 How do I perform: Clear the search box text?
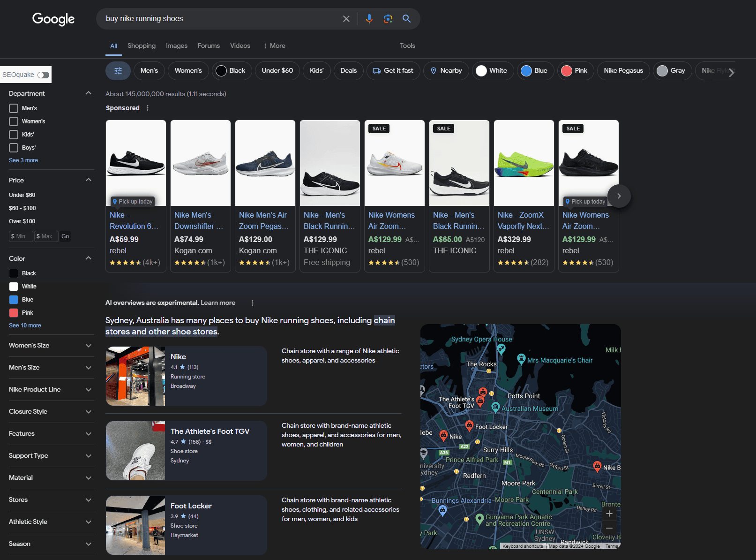pos(346,19)
